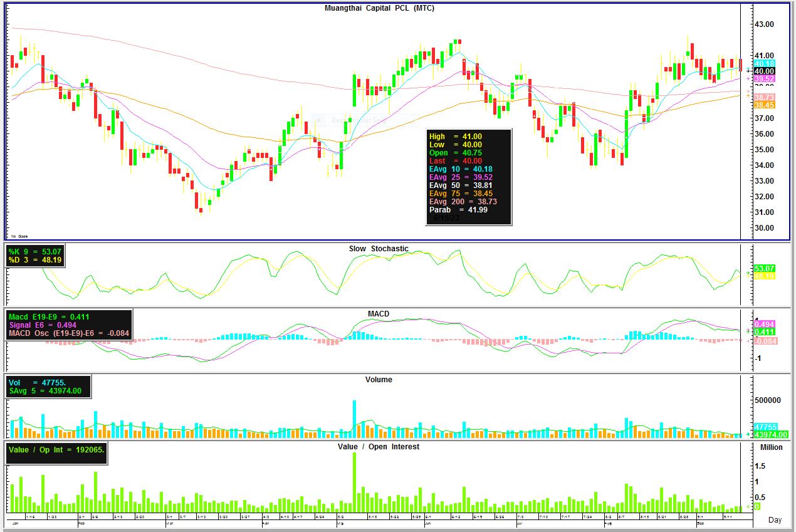Click the Jul month label on the date axis
The width and height of the screenshot is (796, 532).
tap(520, 522)
